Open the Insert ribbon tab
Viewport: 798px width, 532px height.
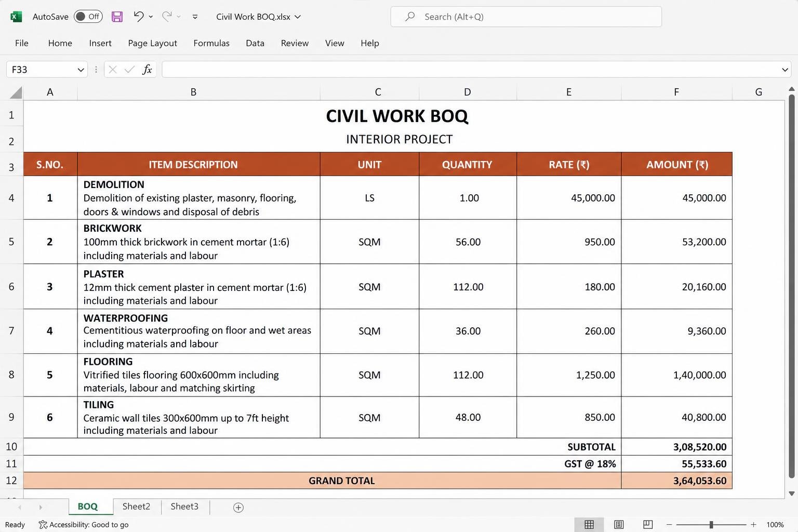pyautogui.click(x=100, y=43)
